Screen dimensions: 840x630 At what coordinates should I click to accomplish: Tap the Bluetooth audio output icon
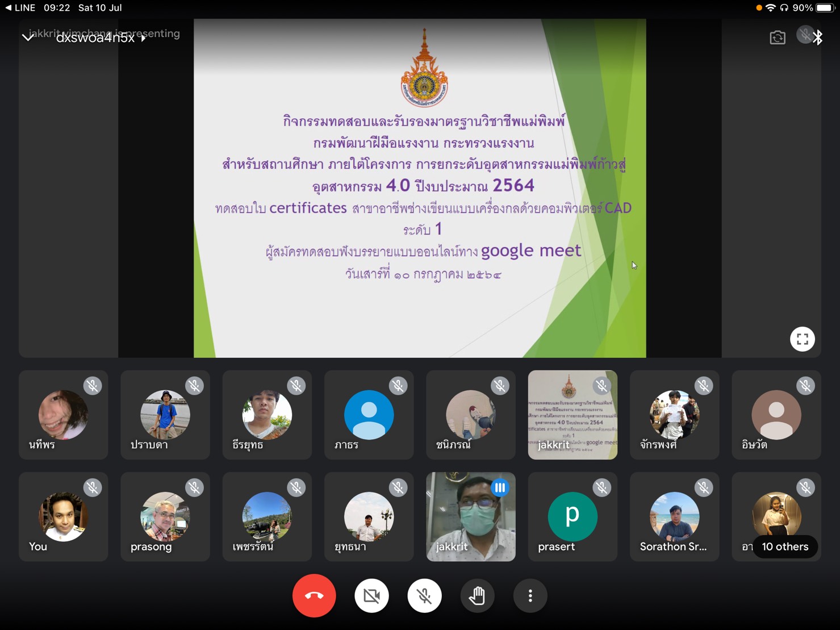click(x=818, y=37)
